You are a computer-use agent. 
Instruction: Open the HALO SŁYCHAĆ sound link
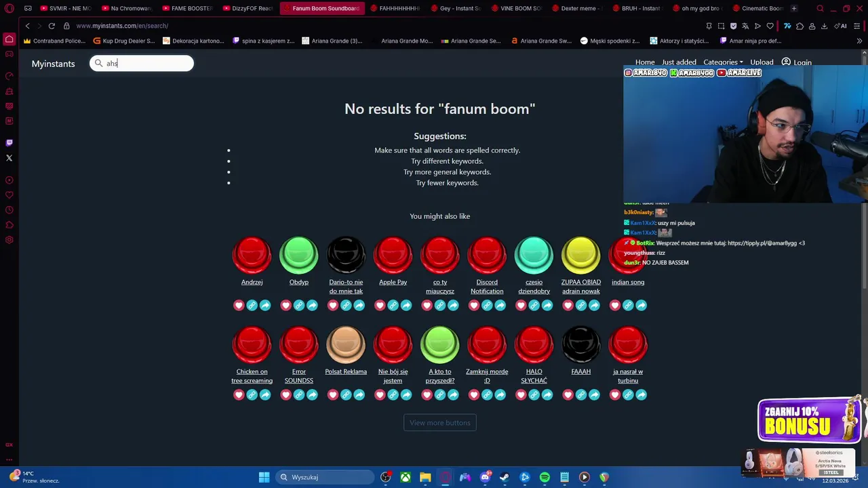pos(534,376)
